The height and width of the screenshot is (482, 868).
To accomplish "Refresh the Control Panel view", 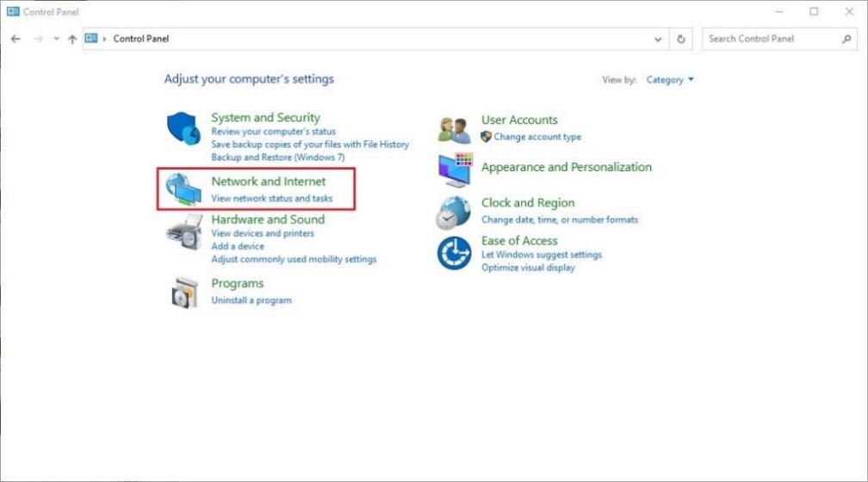I will 681,39.
